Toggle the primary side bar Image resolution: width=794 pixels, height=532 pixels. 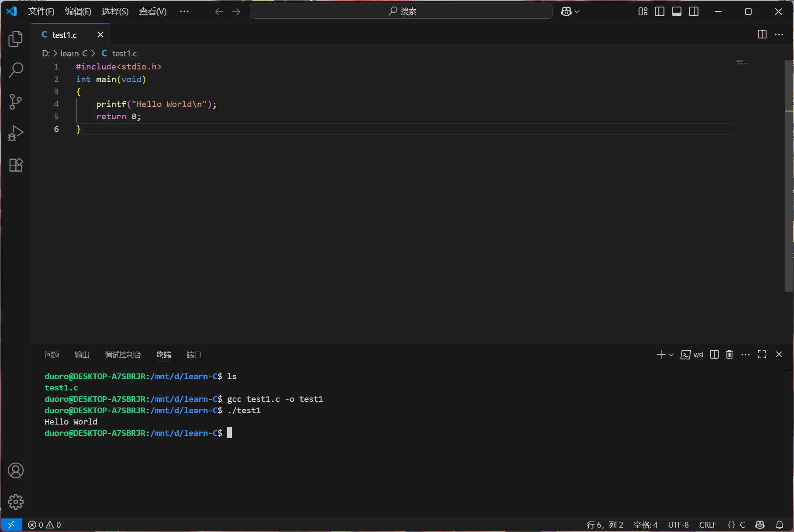pyautogui.click(x=660, y=12)
